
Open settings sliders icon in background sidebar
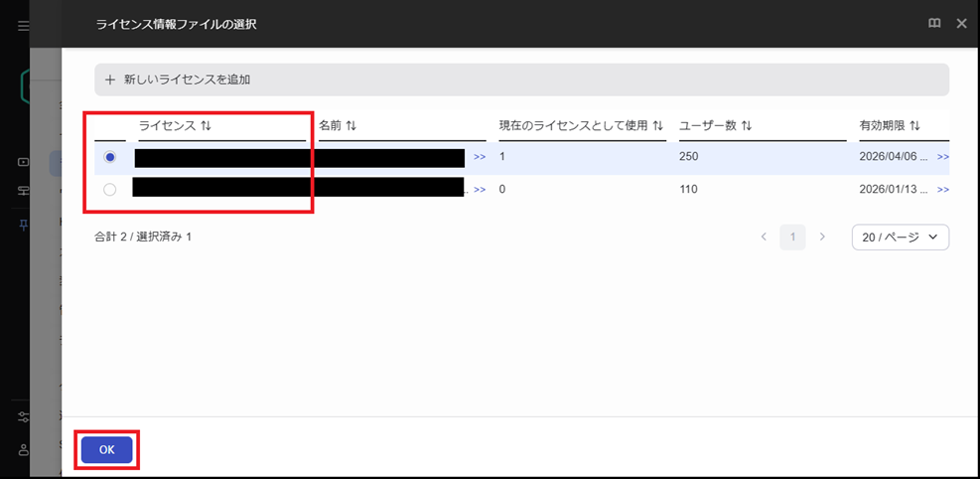tap(23, 417)
